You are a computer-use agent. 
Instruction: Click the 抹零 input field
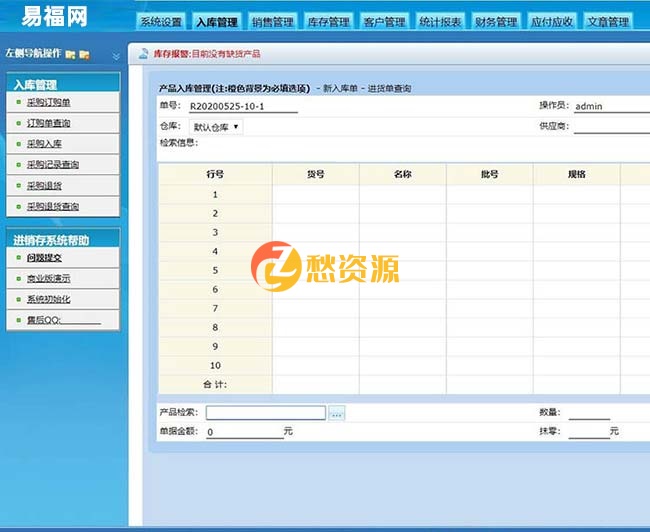tap(589, 432)
